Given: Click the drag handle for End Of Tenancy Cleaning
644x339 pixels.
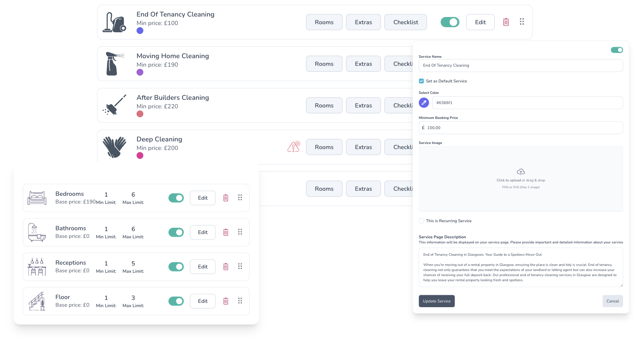Looking at the screenshot, I should 522,22.
